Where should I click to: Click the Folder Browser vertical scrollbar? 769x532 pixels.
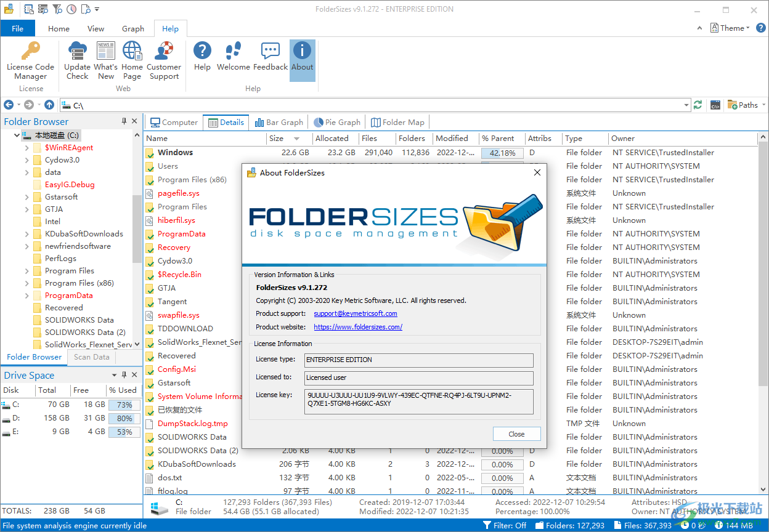137,240
